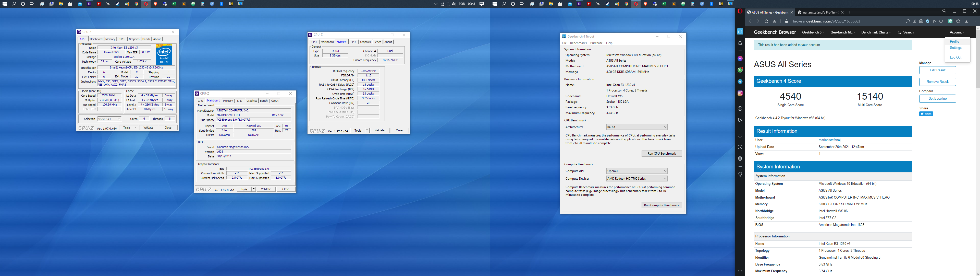Click the lightbulb icon in Opera sidebar

pos(740,174)
